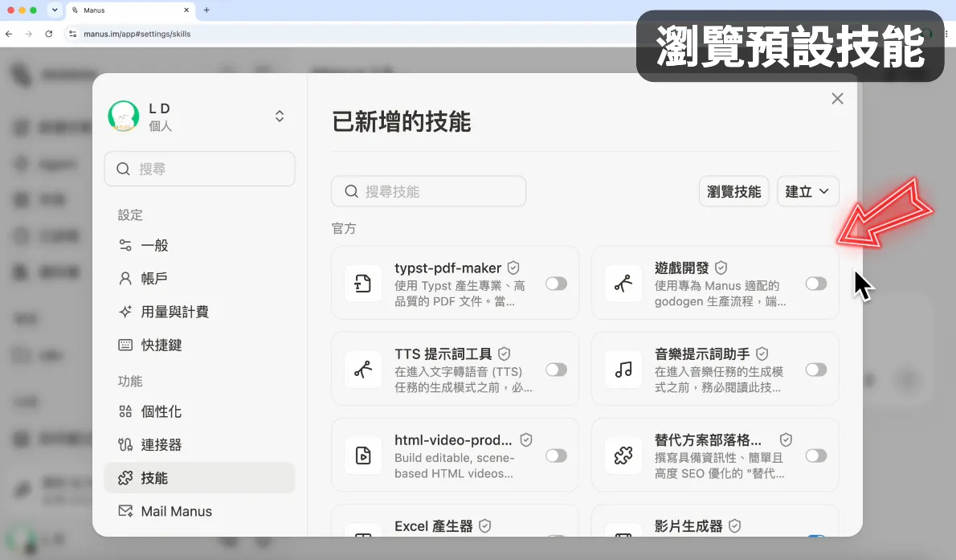Open 快捷鍵 settings section

coord(199,345)
